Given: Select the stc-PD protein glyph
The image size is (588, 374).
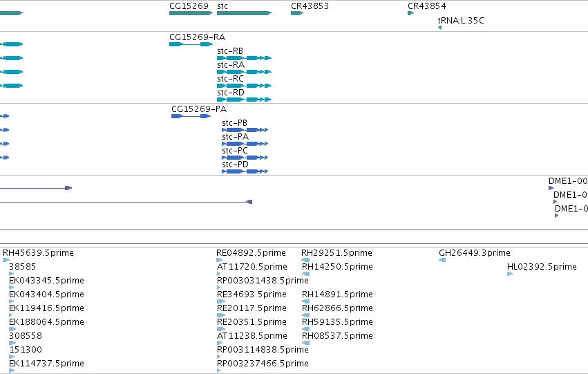Looking at the screenshot, I should coord(245,172).
